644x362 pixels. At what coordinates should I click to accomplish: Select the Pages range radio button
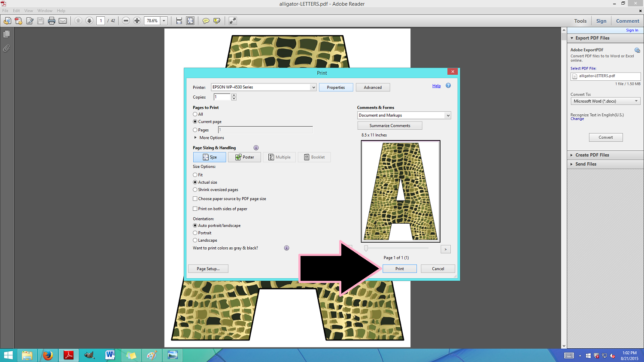pyautogui.click(x=195, y=130)
